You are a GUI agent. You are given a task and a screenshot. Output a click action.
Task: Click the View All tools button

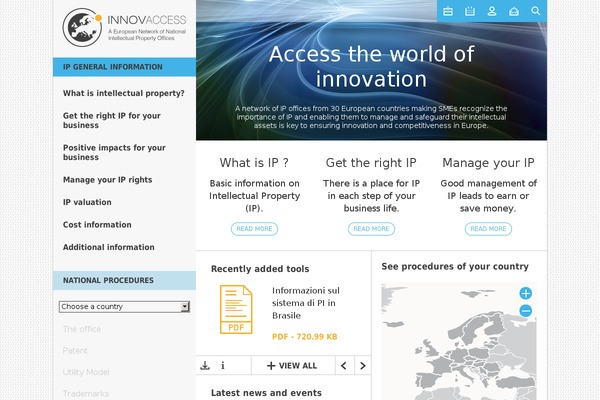(292, 366)
